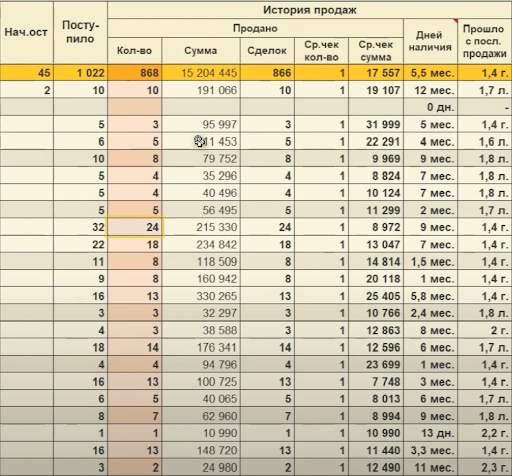Click the 'Продано' subgroup header
This screenshot has height=476, width=512.
(255, 28)
